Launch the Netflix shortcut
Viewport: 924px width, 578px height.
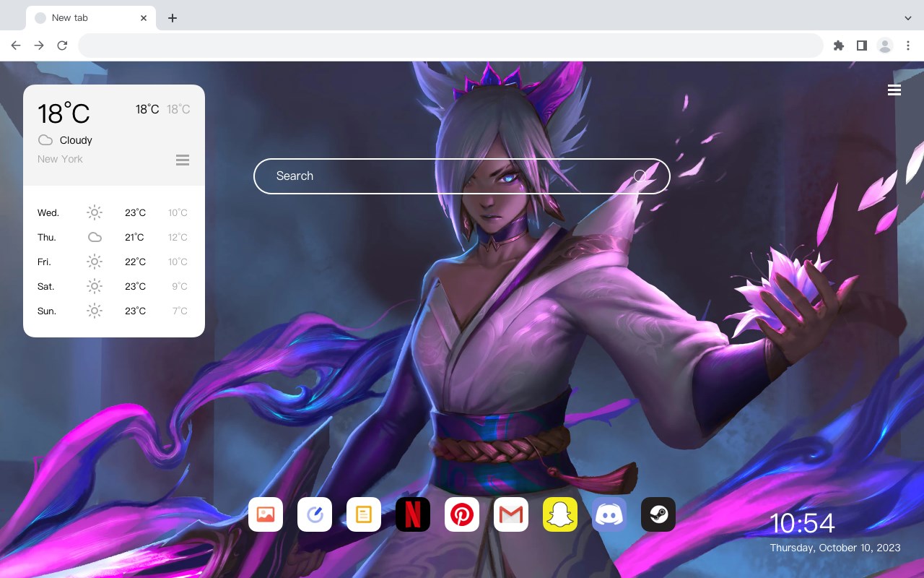click(x=413, y=514)
